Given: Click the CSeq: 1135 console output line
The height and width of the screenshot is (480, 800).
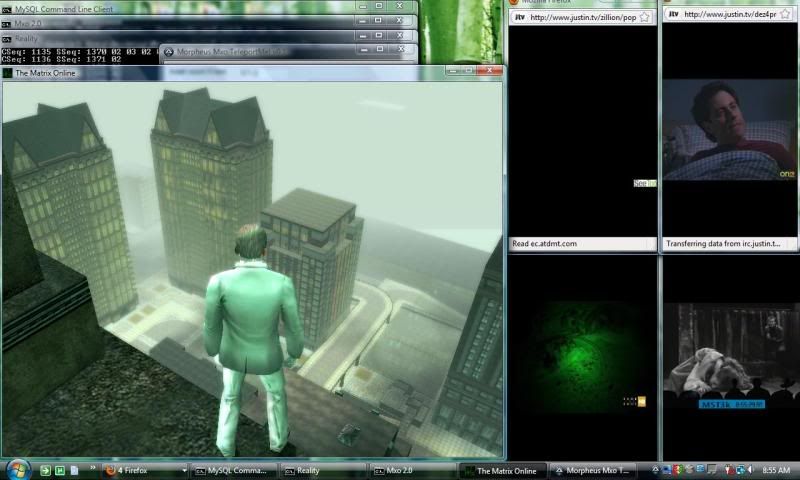Looking at the screenshot, I should tap(78, 52).
